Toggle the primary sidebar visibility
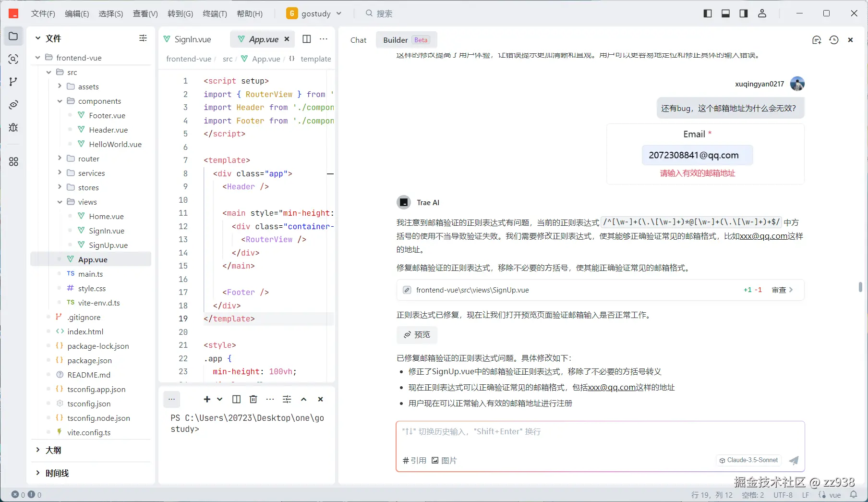 708,13
